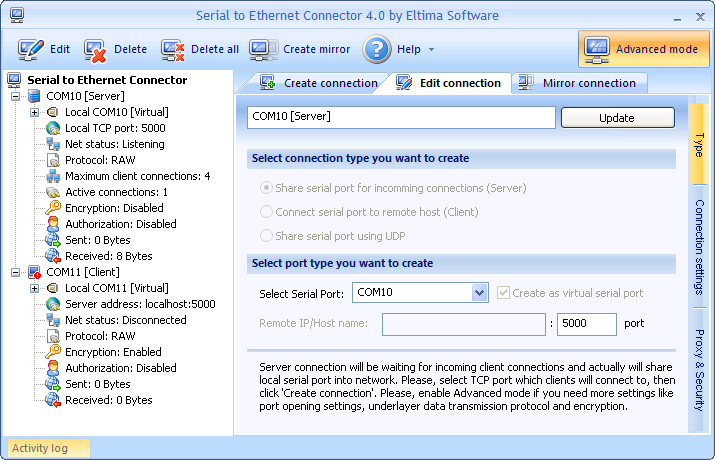
Task: Click the Edit toolbar label
Action: coord(60,49)
